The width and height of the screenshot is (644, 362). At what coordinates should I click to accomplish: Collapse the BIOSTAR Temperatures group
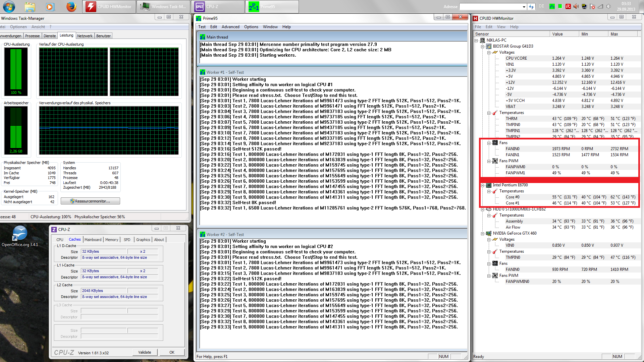tap(489, 113)
